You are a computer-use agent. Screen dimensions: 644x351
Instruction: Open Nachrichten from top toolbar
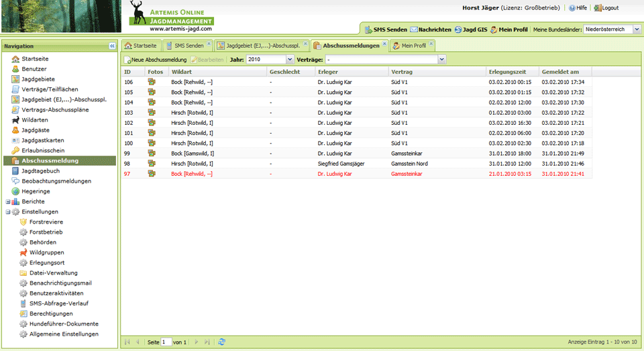tap(431, 30)
